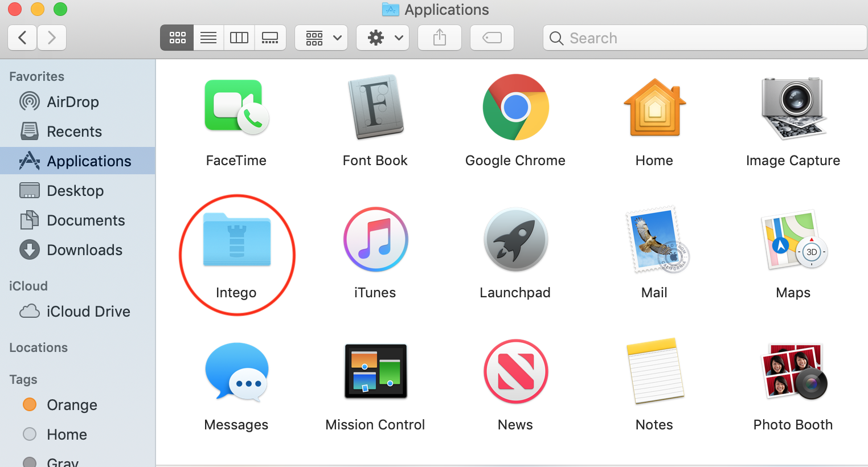Image resolution: width=868 pixels, height=467 pixels.
Task: Open AirDrop in the sidebar
Action: (77, 101)
